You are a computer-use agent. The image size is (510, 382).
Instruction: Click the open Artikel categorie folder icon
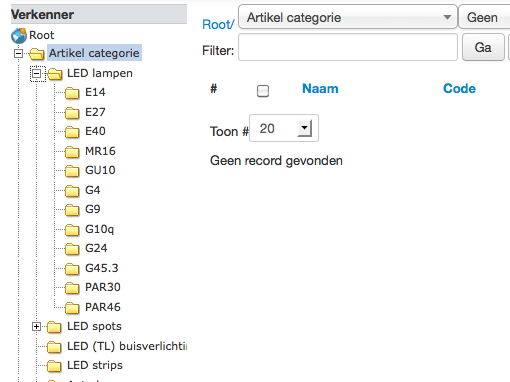tap(37, 54)
